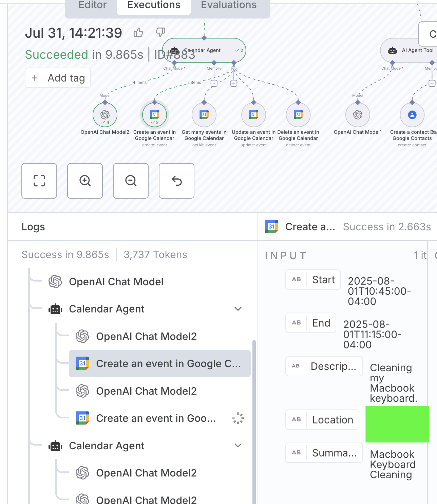Click spinner icon on Create an event row

coord(238,418)
